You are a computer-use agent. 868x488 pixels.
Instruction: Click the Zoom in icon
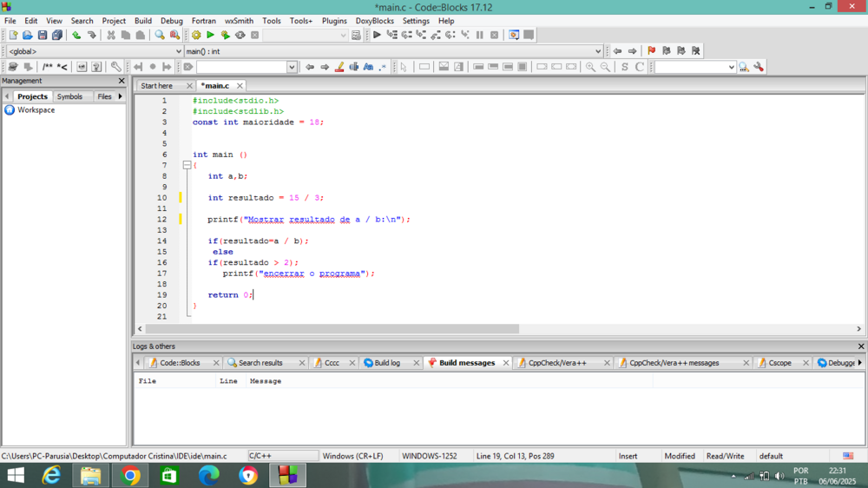(590, 67)
